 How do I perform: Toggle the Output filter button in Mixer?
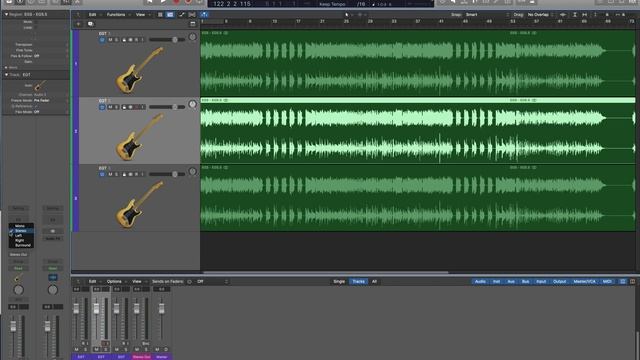point(560,282)
